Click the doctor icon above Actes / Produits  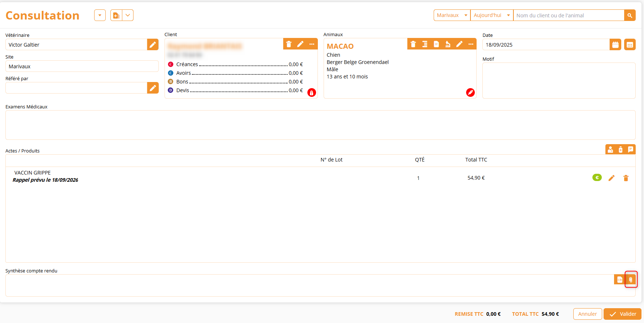coord(610,150)
